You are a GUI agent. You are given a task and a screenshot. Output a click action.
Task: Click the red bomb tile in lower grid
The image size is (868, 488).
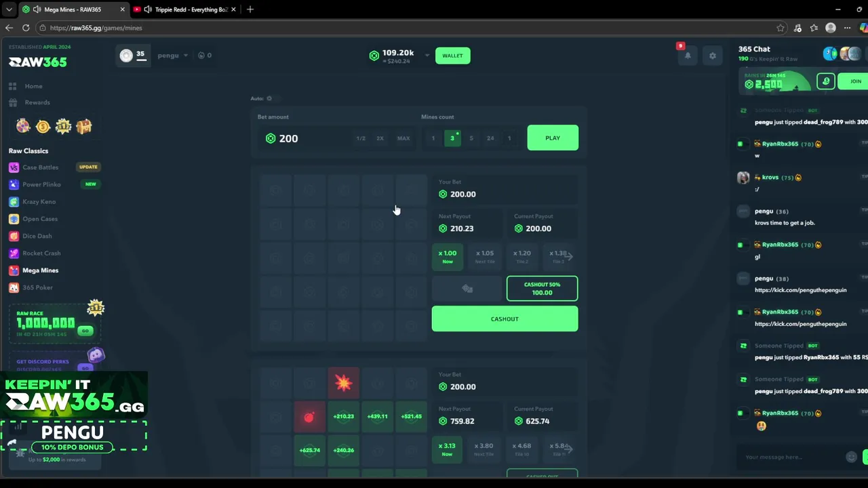[309, 417]
